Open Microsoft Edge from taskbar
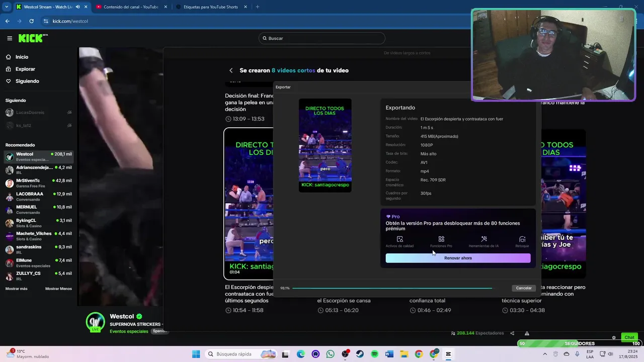The image size is (644, 362). tap(300, 354)
